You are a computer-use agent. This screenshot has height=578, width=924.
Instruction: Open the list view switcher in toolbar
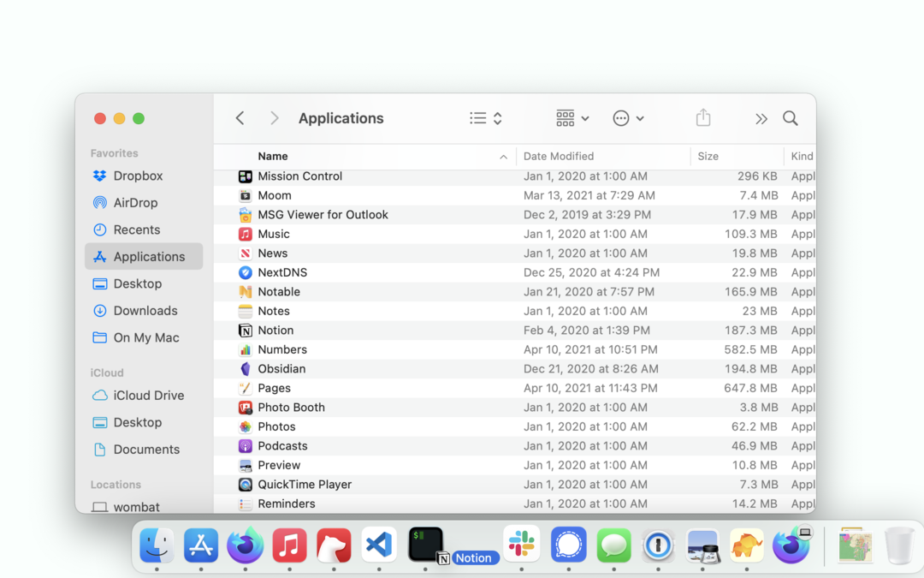coord(486,118)
